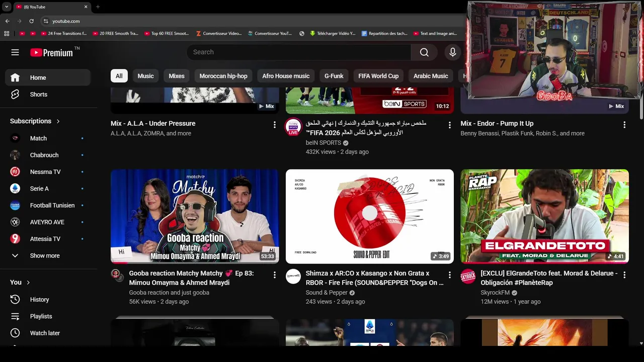This screenshot has height=362, width=644.
Task: Open Text and Image ani bookmark
Action: (435, 34)
